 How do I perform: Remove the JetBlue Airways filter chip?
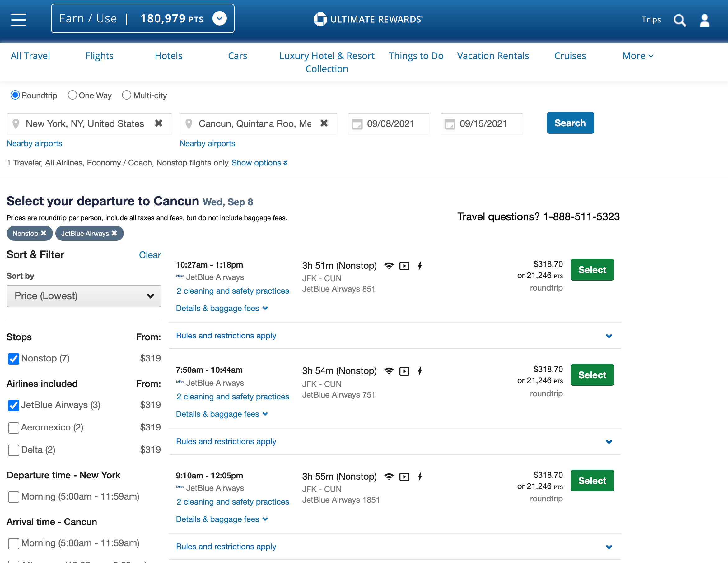[x=114, y=233]
